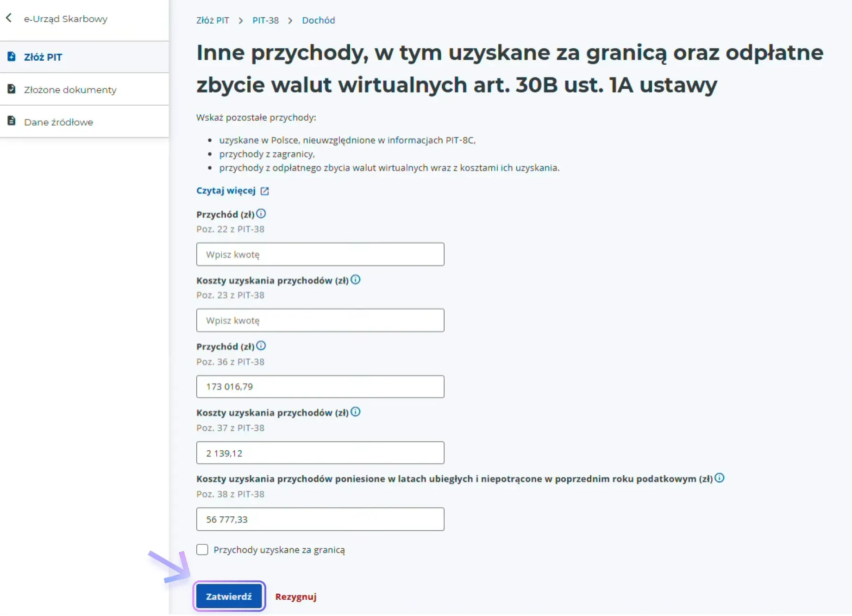This screenshot has width=852, height=616.
Task: Click info icon next to Przychód Poz. 36
Action: 261,346
